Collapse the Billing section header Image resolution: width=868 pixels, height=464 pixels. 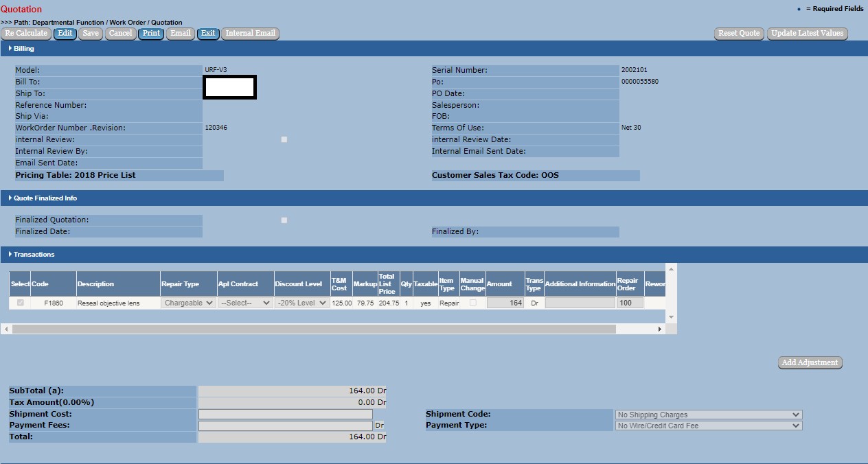pos(23,49)
